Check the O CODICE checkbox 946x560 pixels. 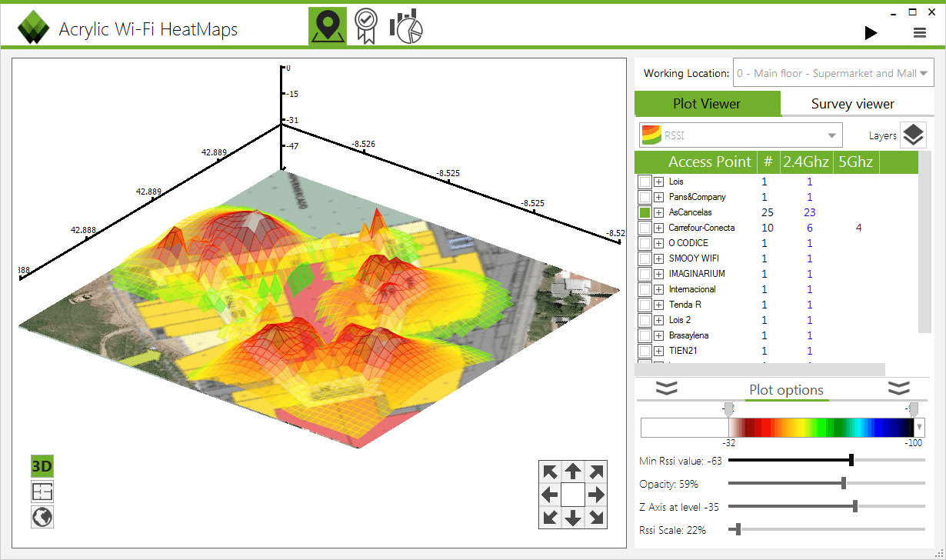coord(645,243)
